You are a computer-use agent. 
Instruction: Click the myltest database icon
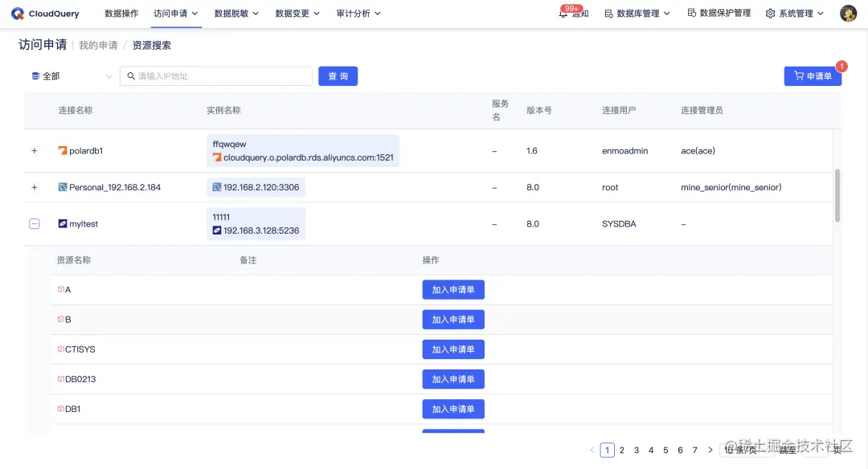pyautogui.click(x=63, y=223)
